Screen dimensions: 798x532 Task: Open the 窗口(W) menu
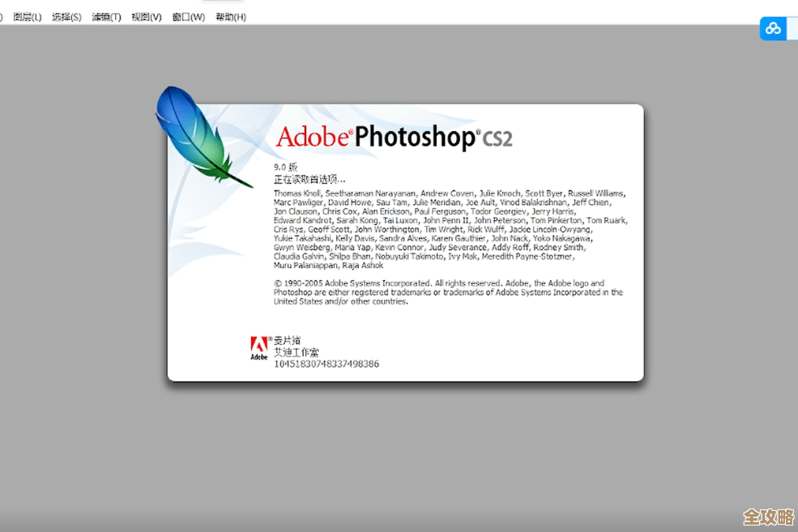click(188, 16)
